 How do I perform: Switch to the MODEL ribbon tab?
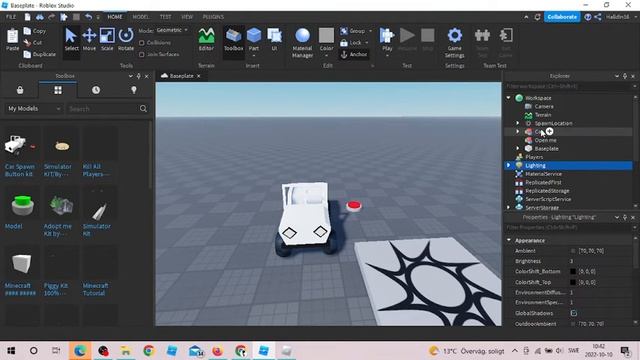point(141,17)
